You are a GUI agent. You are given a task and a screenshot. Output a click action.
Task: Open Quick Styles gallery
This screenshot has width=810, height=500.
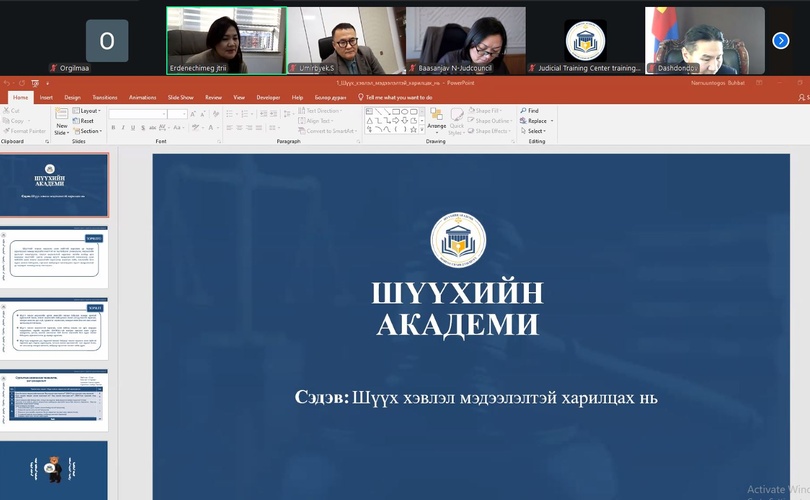coord(457,121)
